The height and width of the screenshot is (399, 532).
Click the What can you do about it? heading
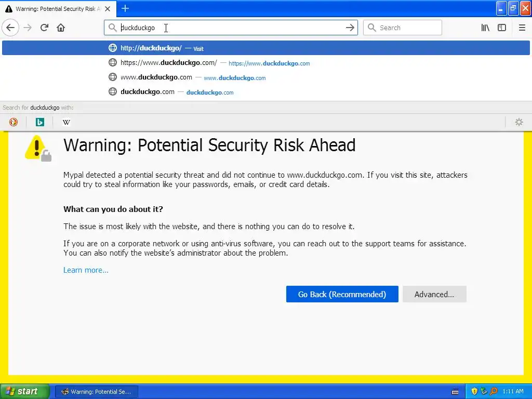(x=113, y=209)
